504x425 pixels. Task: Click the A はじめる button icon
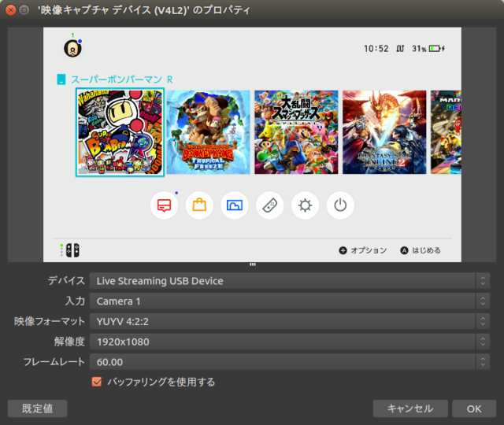click(404, 250)
